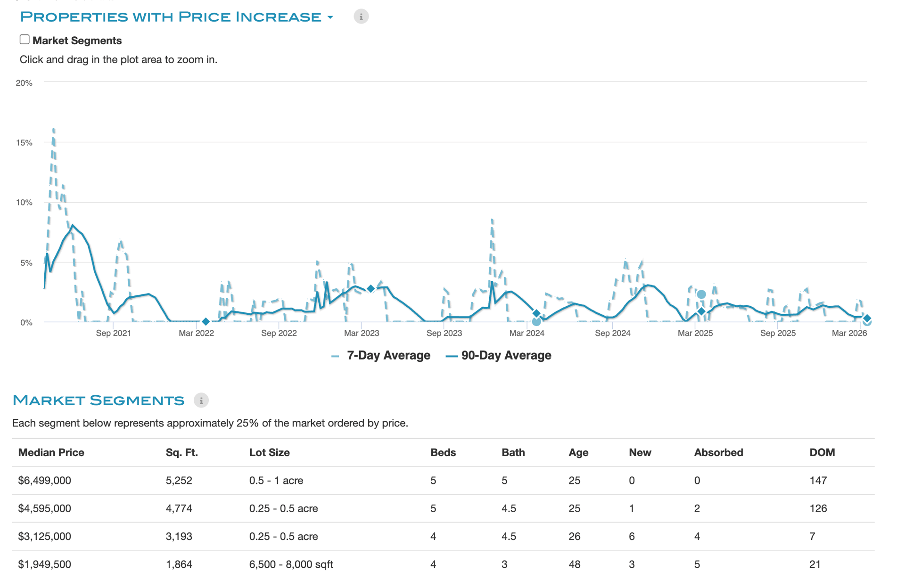Select the $6,499,000 segment row
The height and width of the screenshot is (588, 905).
(x=45, y=481)
